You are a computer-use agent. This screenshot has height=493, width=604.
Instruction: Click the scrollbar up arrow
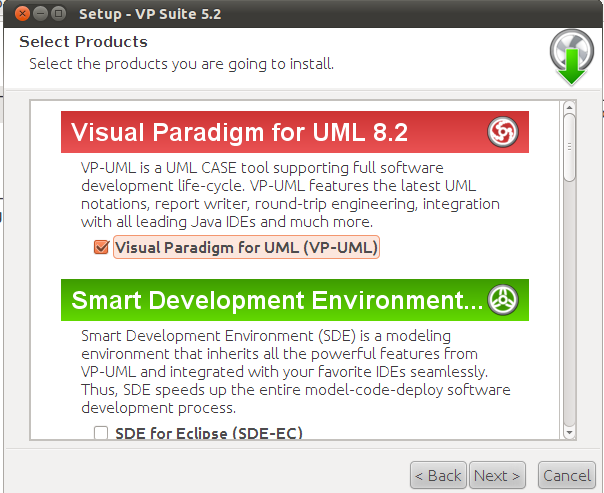pyautogui.click(x=569, y=107)
